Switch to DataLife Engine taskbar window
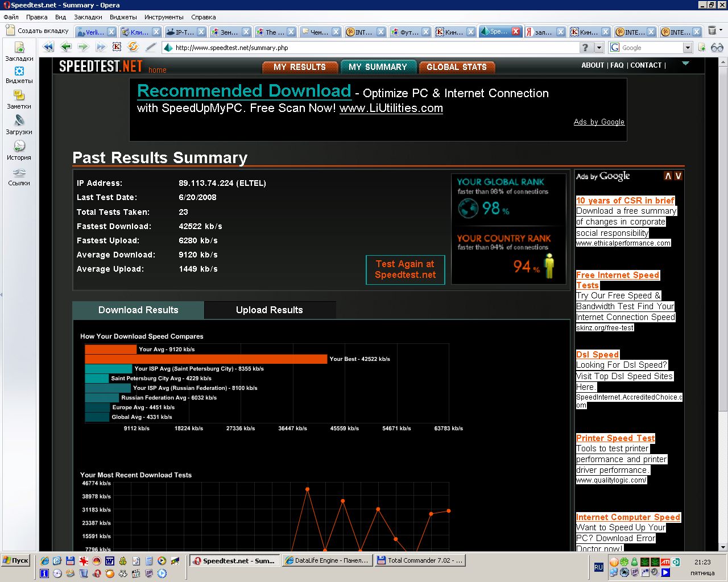 pyautogui.click(x=327, y=560)
